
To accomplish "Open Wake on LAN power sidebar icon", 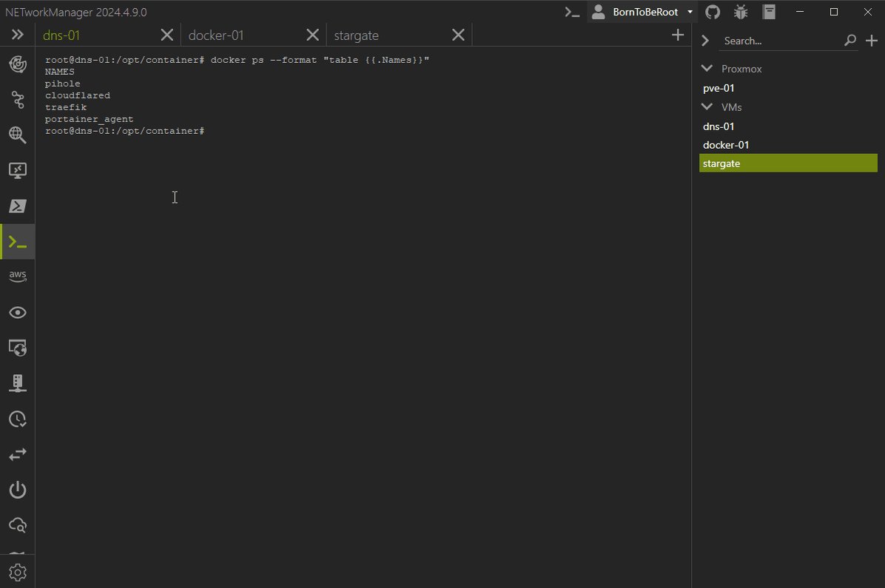I will click(x=18, y=490).
